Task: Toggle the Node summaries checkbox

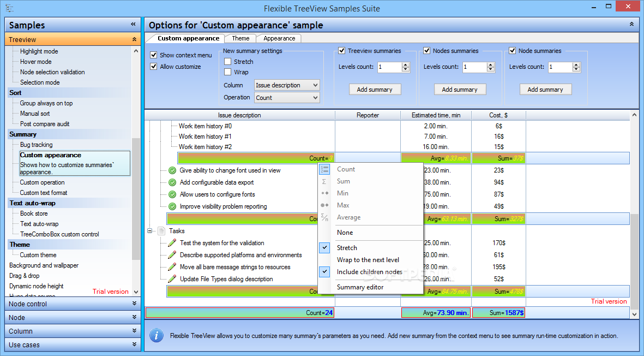Action: point(512,51)
